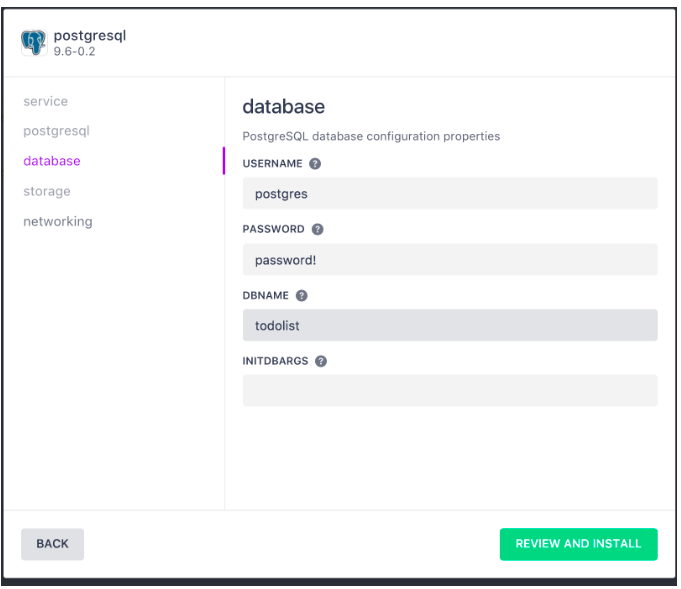681x589 pixels.
Task: Focus the USERNAME field containing postgres
Action: coord(450,194)
